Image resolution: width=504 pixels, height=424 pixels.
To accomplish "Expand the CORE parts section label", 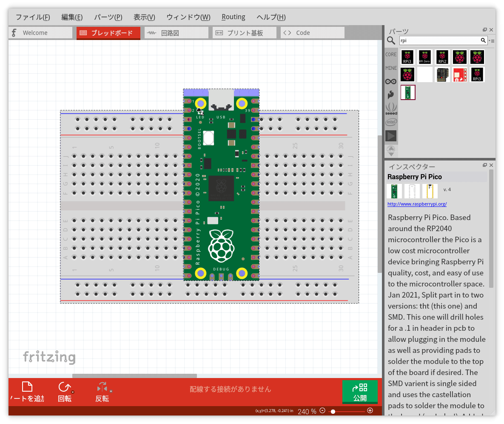I will coord(391,54).
